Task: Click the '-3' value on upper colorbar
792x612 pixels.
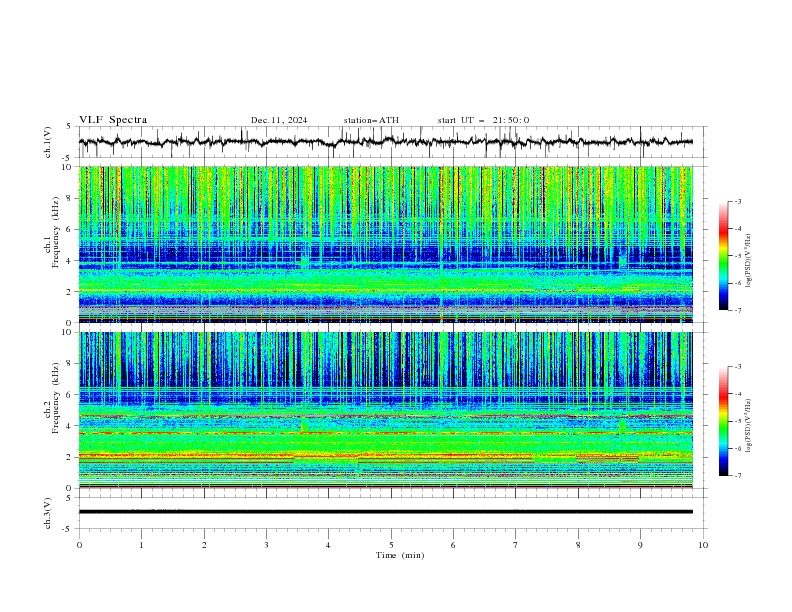Action: coord(737,201)
